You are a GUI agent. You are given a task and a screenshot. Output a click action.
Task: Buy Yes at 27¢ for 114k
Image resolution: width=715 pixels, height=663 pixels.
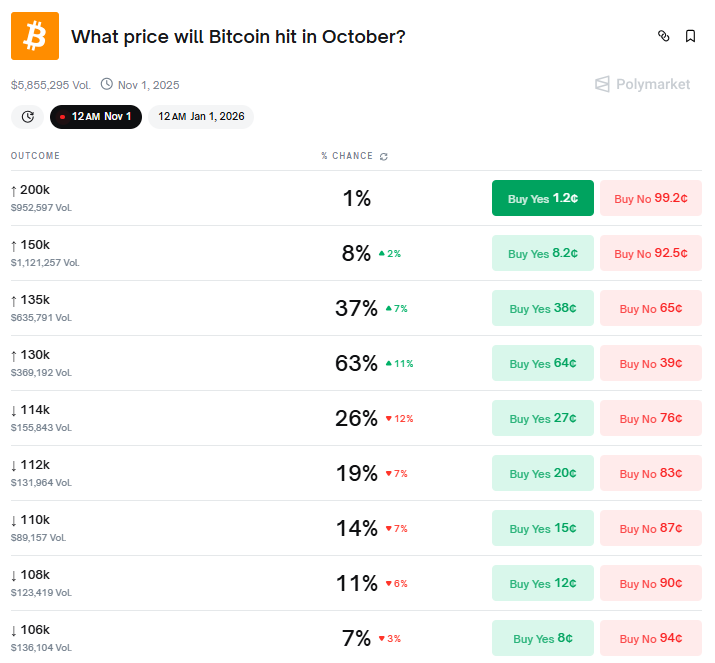coord(542,418)
